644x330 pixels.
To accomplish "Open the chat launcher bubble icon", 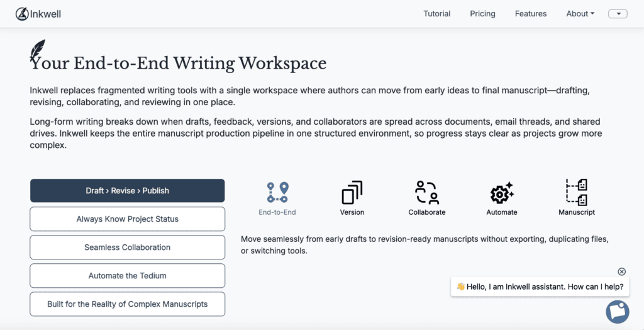I will pos(617,312).
